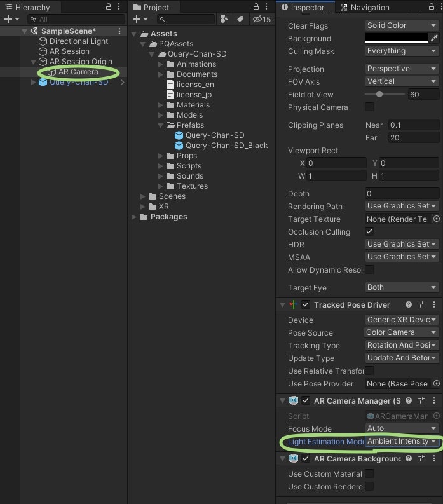This screenshot has height=504, width=443.
Task: Disable the AR Camera Manager component checkbox
Action: point(306,401)
